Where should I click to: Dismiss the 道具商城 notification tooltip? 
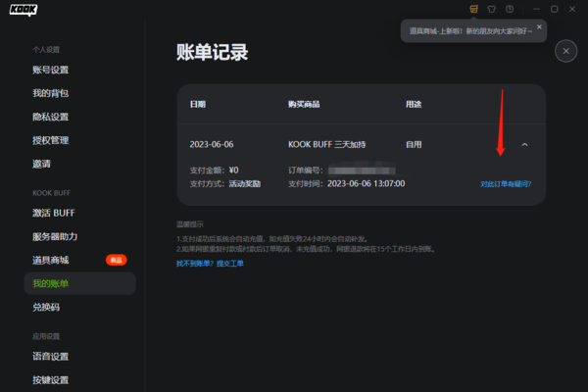click(539, 27)
